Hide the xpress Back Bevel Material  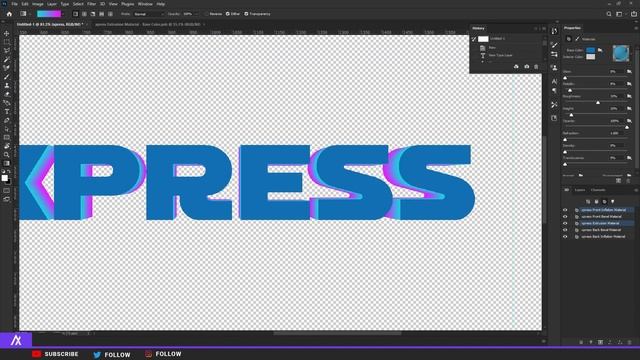coord(565,230)
